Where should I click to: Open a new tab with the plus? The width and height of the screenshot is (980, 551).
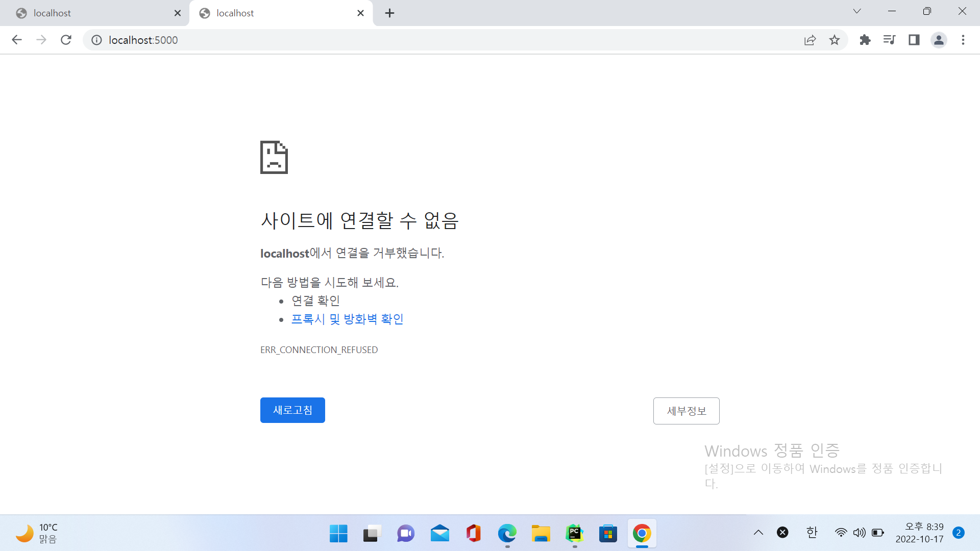coord(390,13)
